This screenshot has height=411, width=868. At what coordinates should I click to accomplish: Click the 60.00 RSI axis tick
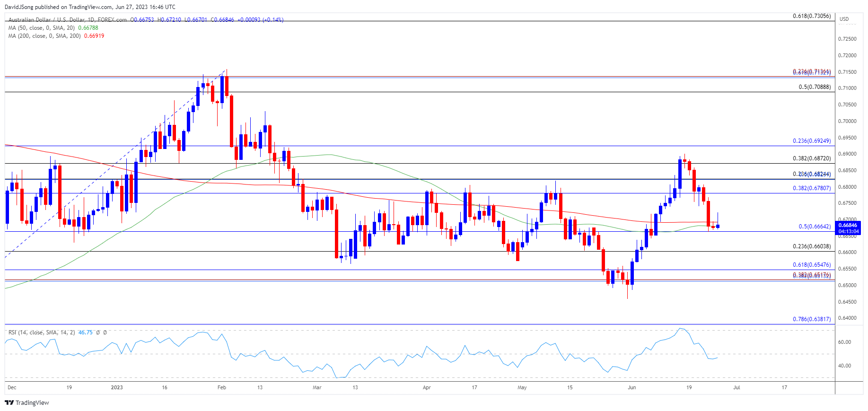(844, 342)
